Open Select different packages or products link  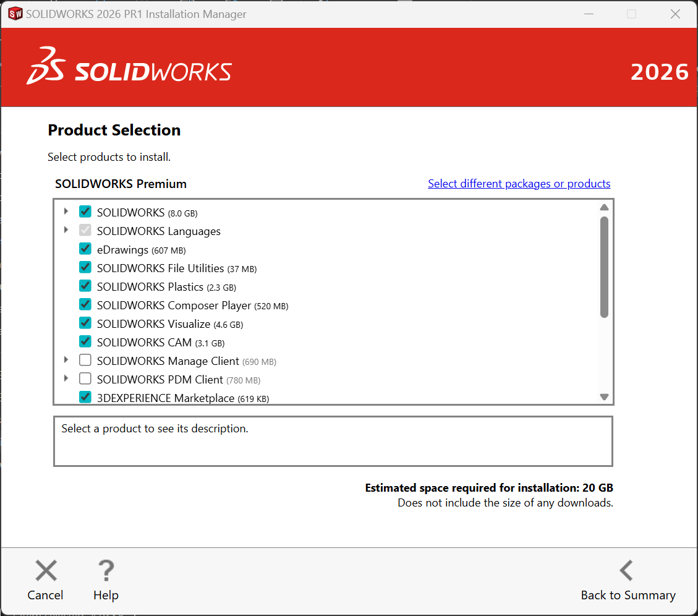tap(519, 184)
